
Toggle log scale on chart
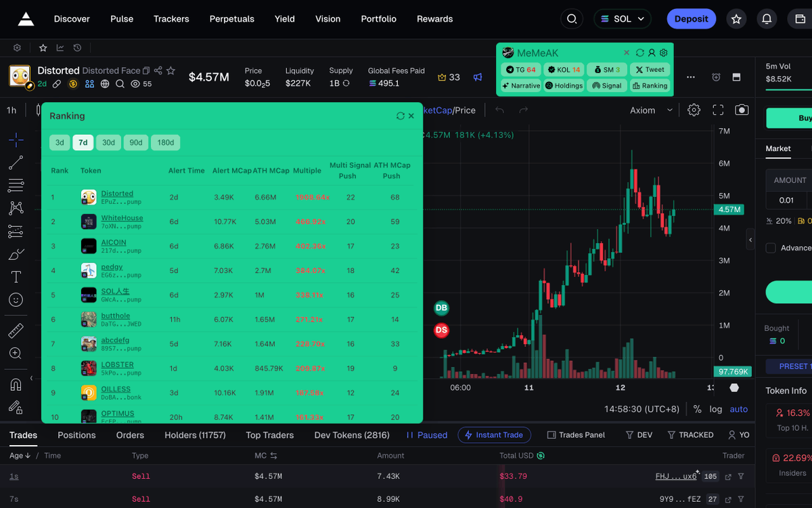pyautogui.click(x=716, y=409)
